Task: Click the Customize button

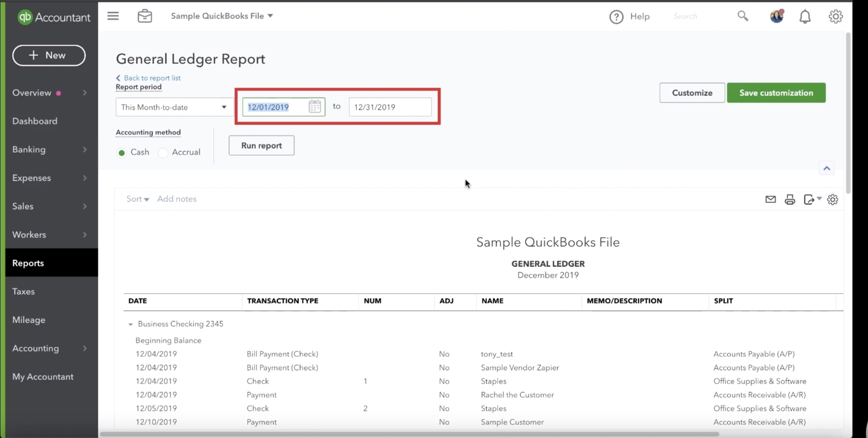Action: [692, 93]
